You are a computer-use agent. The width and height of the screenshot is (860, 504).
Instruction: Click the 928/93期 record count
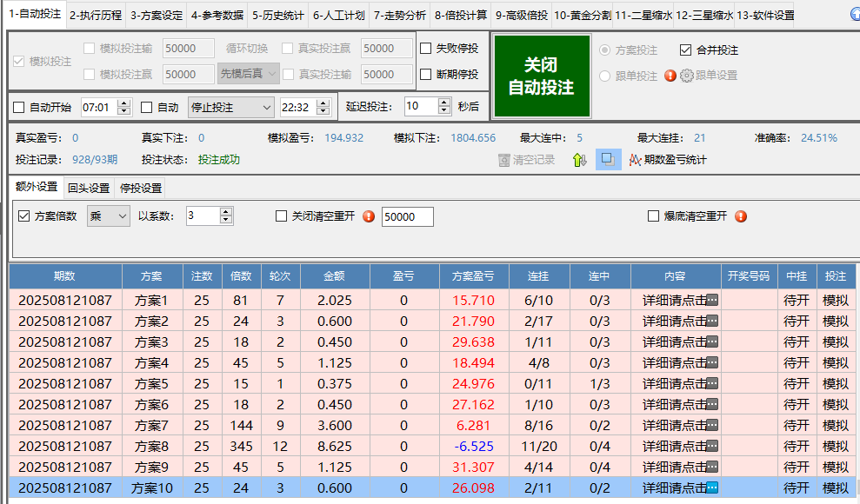point(95,159)
